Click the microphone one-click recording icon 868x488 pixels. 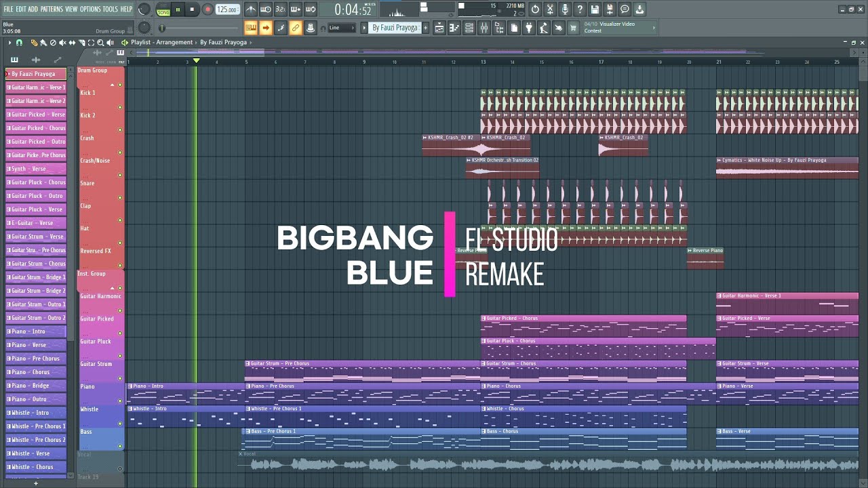565,9
